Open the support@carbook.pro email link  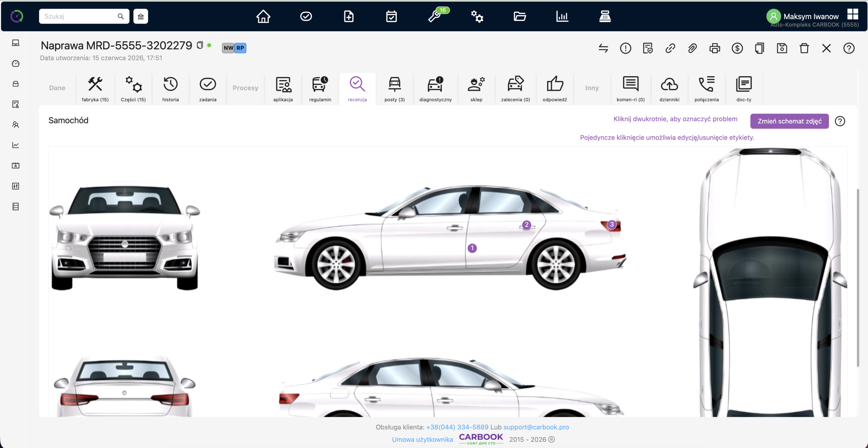click(536, 427)
